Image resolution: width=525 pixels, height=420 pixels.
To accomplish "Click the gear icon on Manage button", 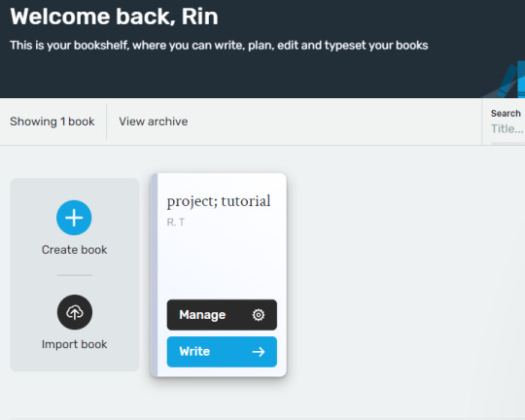I will pyautogui.click(x=259, y=315).
